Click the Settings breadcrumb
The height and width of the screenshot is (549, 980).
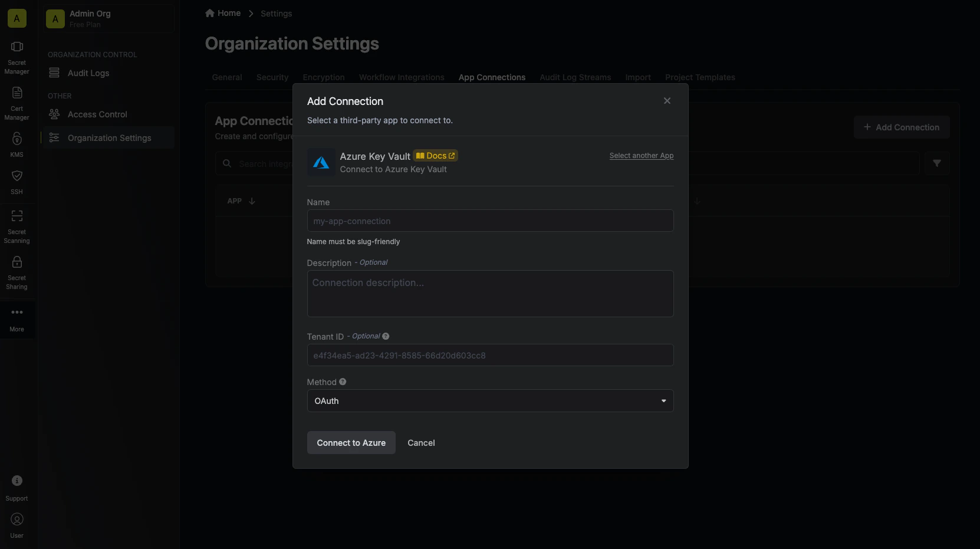point(276,14)
